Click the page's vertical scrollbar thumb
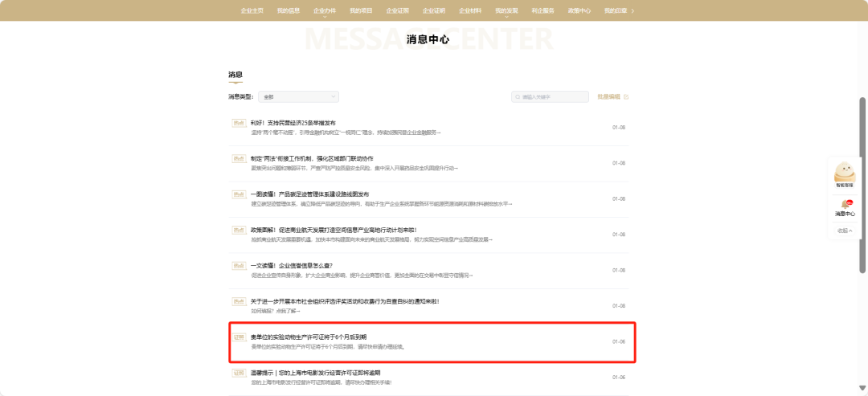 coord(862,185)
